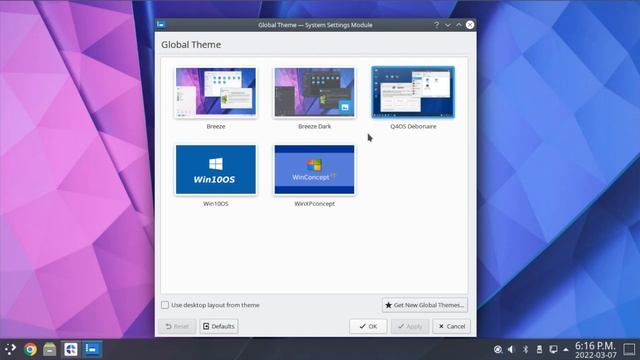Pick the WinXPconcept theme thumbnail

(x=314, y=169)
